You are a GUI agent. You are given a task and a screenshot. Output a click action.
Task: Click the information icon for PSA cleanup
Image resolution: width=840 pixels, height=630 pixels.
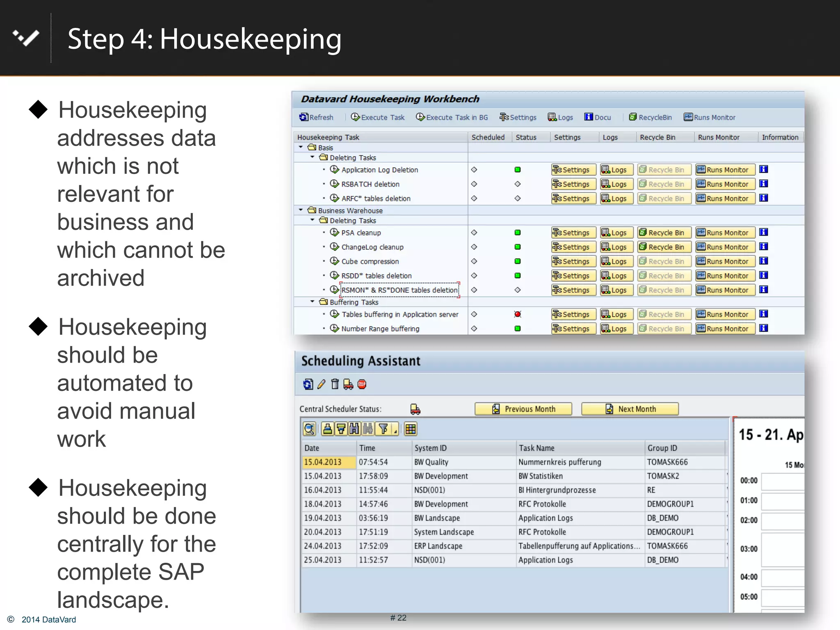[763, 232]
